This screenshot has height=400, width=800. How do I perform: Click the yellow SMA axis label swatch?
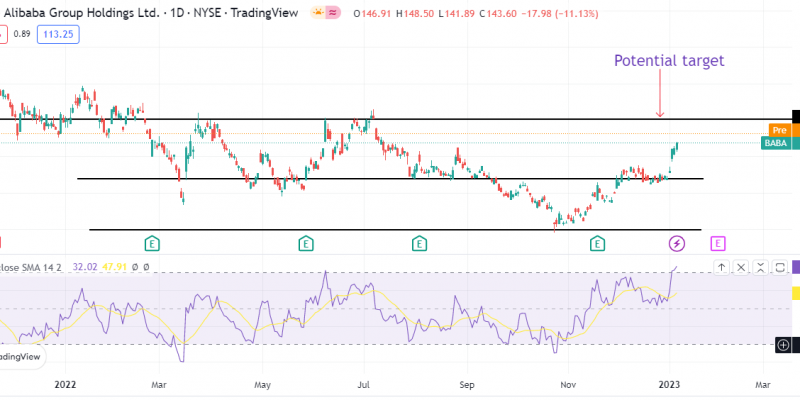pos(796,293)
